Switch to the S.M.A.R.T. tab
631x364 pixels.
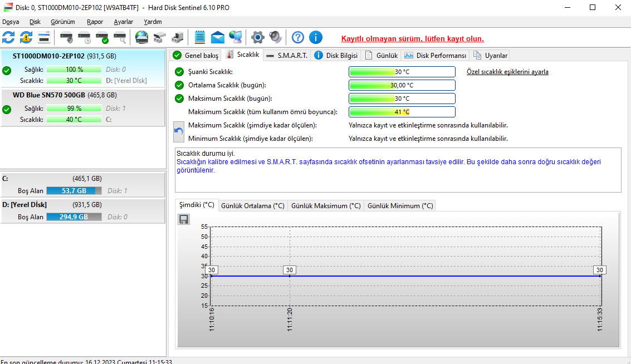[x=287, y=55]
